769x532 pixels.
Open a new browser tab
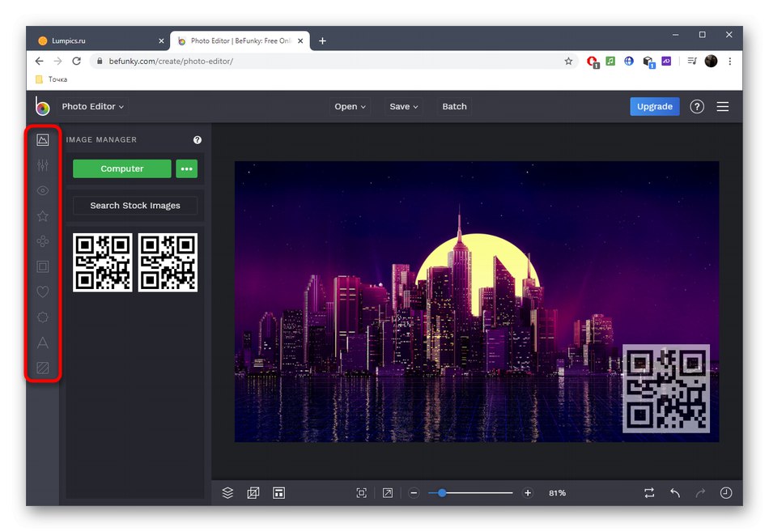tap(322, 40)
